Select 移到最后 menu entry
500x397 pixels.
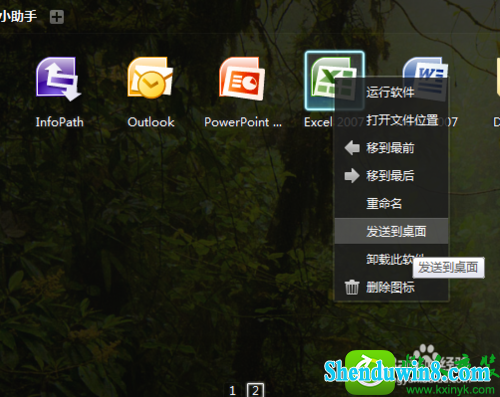pyautogui.click(x=391, y=176)
